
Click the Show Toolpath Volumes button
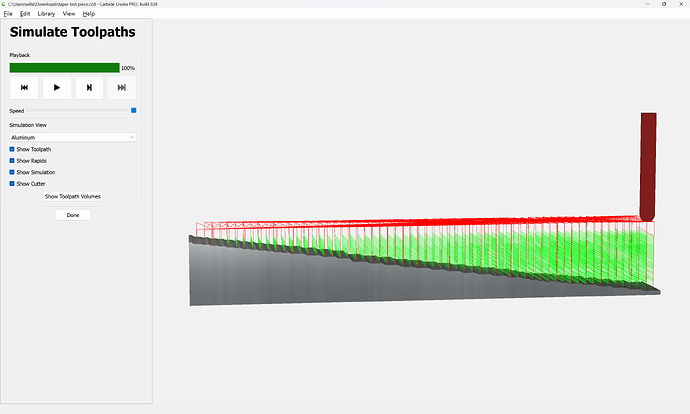[x=72, y=197]
